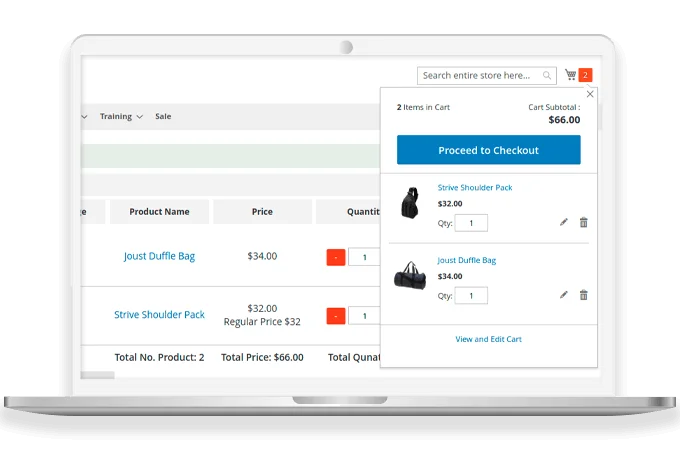Click the Strive Shoulder Pack thumbnail
The height and width of the screenshot is (450, 680).
tap(410, 202)
